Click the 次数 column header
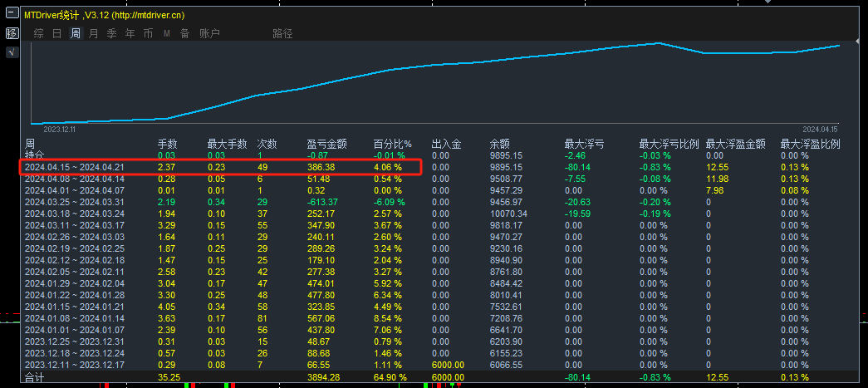The width and height of the screenshot is (868, 388). click(267, 145)
